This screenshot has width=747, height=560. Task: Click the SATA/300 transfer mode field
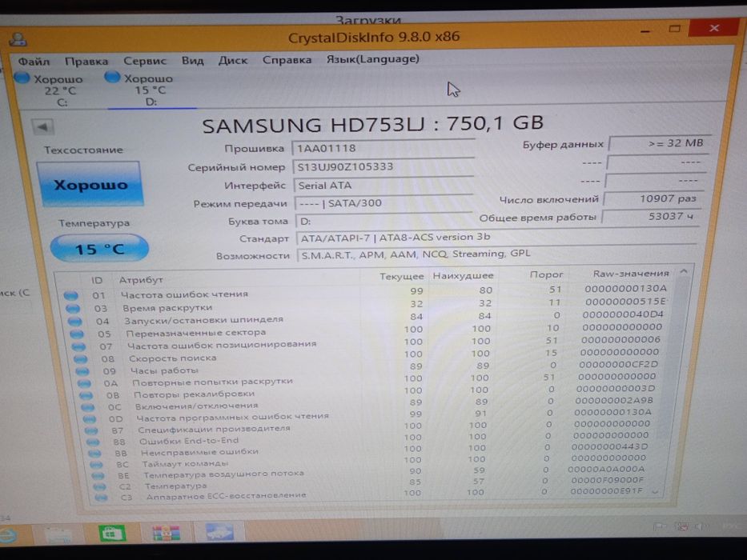click(x=383, y=203)
